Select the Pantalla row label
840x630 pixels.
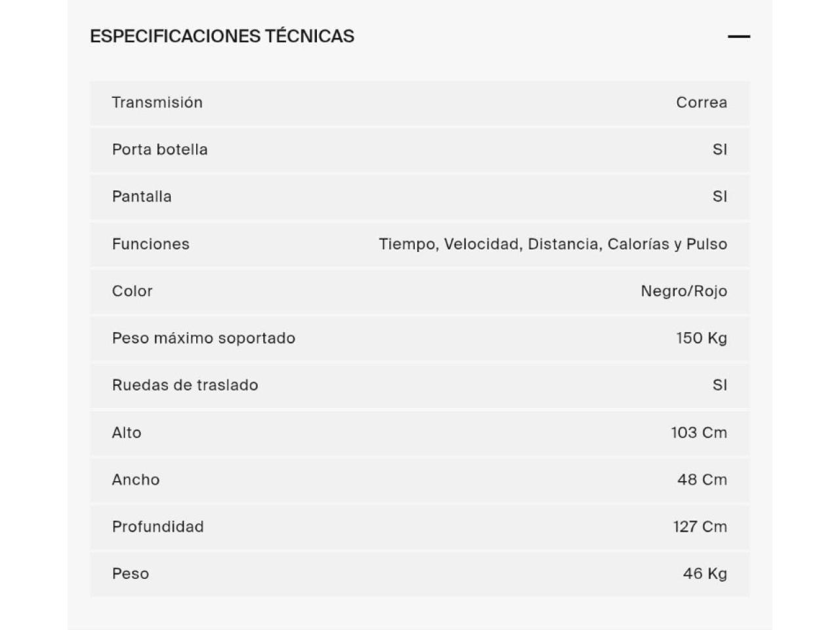point(142,197)
